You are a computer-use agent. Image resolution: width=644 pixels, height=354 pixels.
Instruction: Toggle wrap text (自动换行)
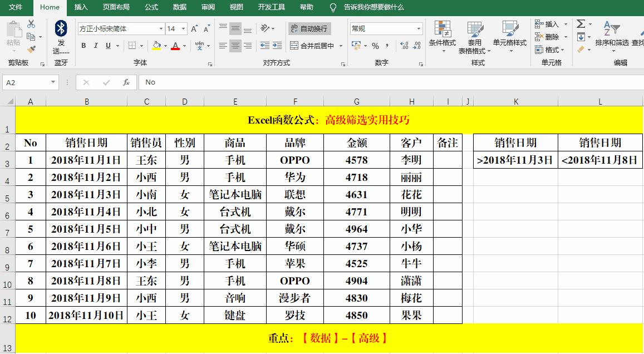(x=309, y=29)
